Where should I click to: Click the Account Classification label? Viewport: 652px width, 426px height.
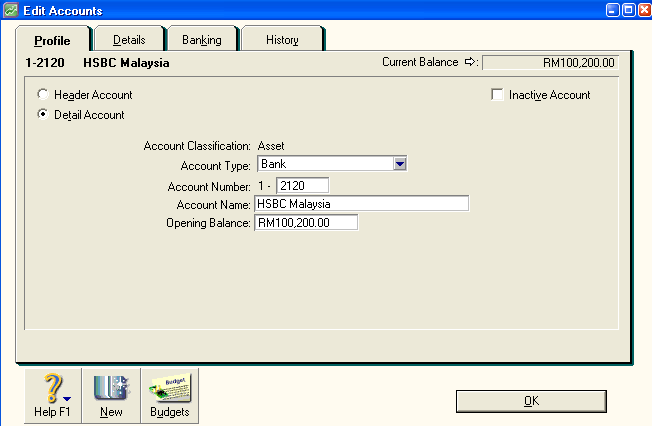(197, 146)
